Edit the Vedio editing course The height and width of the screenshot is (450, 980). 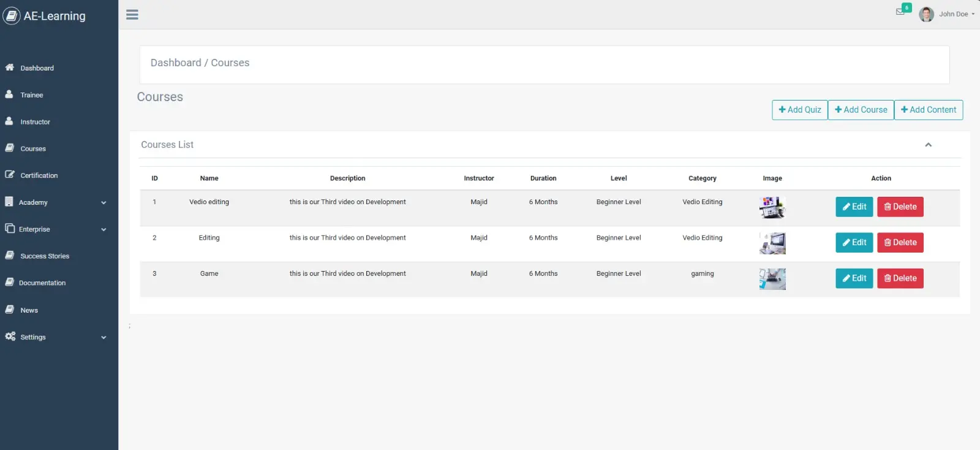click(854, 207)
